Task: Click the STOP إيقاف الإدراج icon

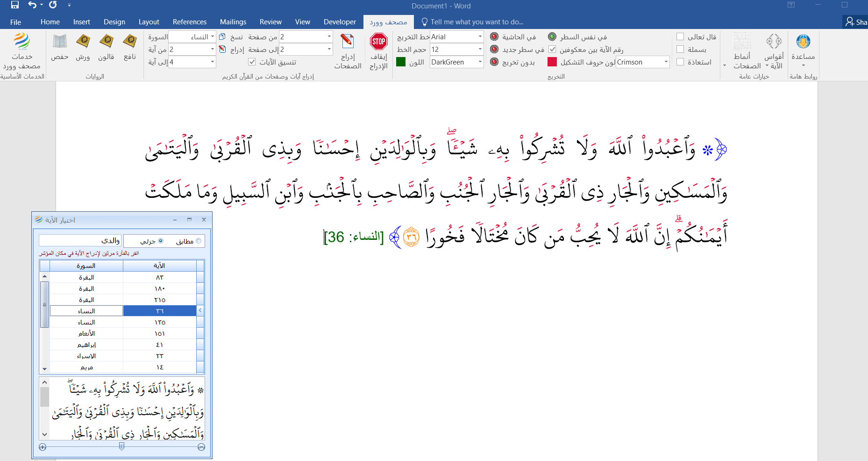Action: 378,41
